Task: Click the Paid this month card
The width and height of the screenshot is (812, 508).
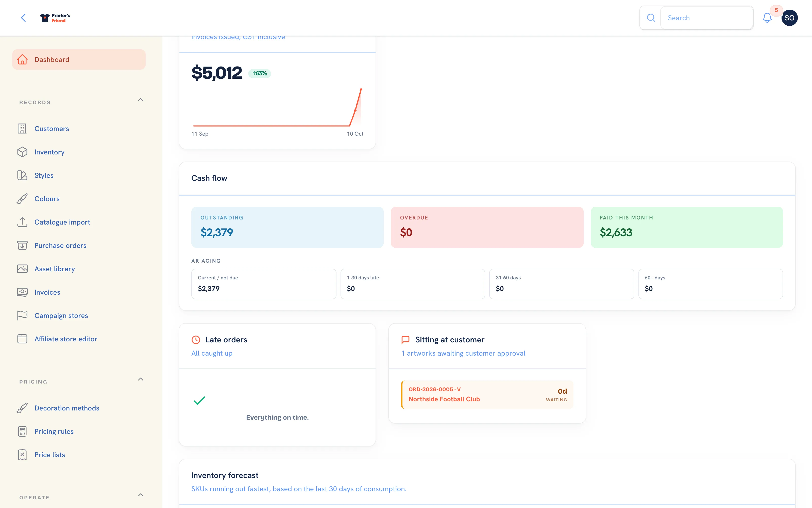Action: click(x=686, y=227)
